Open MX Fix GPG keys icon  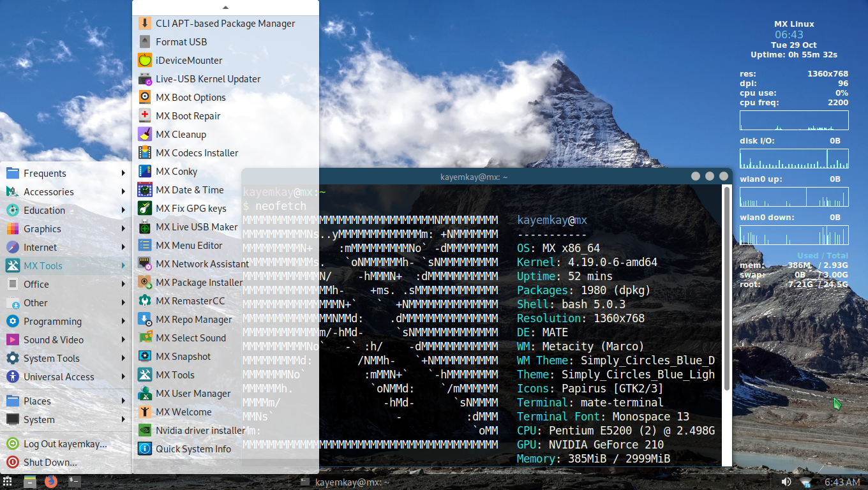[145, 209]
